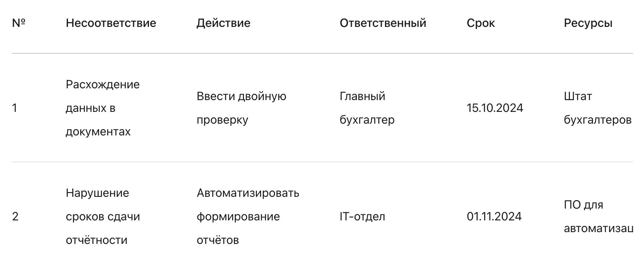Click the Несоответствие column header
The width and height of the screenshot is (644, 270).
click(111, 23)
